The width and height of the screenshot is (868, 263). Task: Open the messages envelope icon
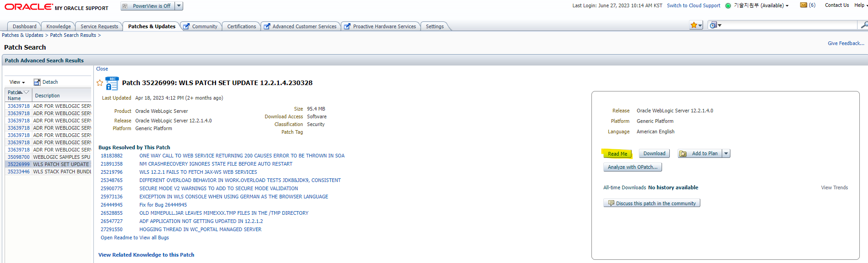tap(803, 5)
